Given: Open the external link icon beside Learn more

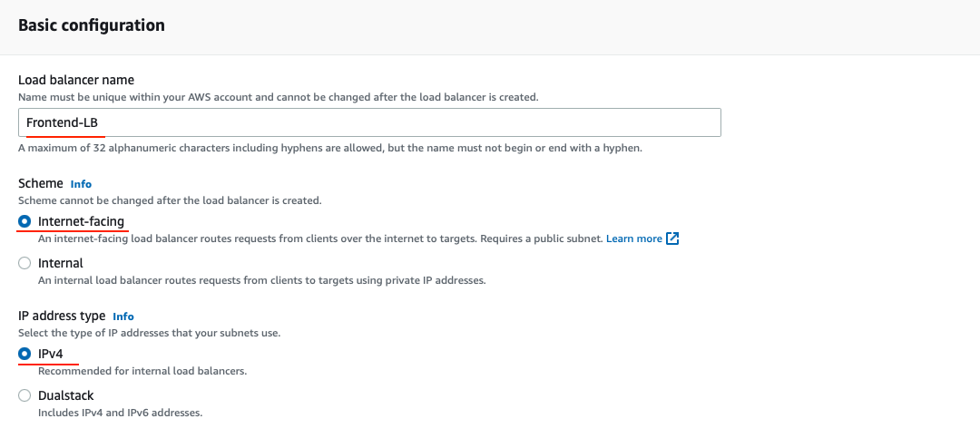Looking at the screenshot, I should tap(672, 238).
